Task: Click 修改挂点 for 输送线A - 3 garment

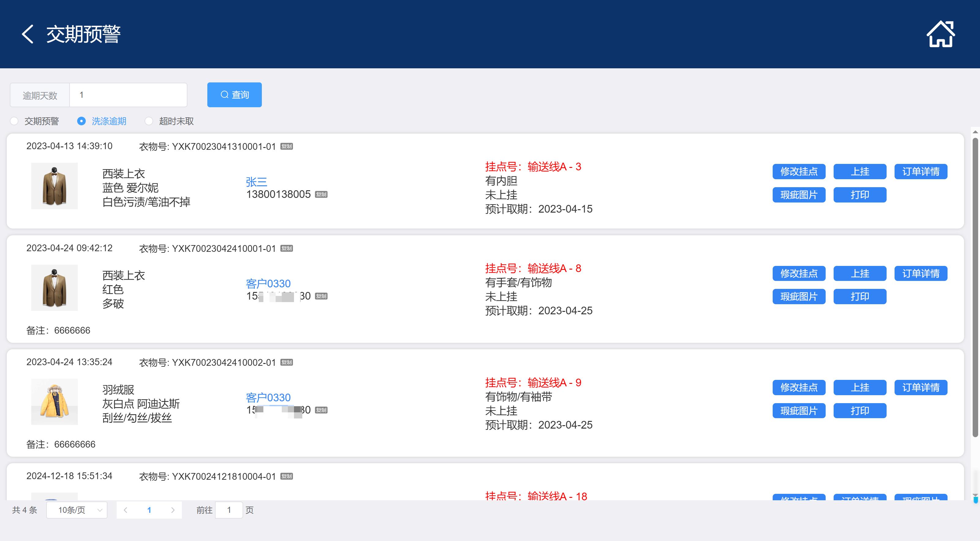Action: (x=798, y=172)
